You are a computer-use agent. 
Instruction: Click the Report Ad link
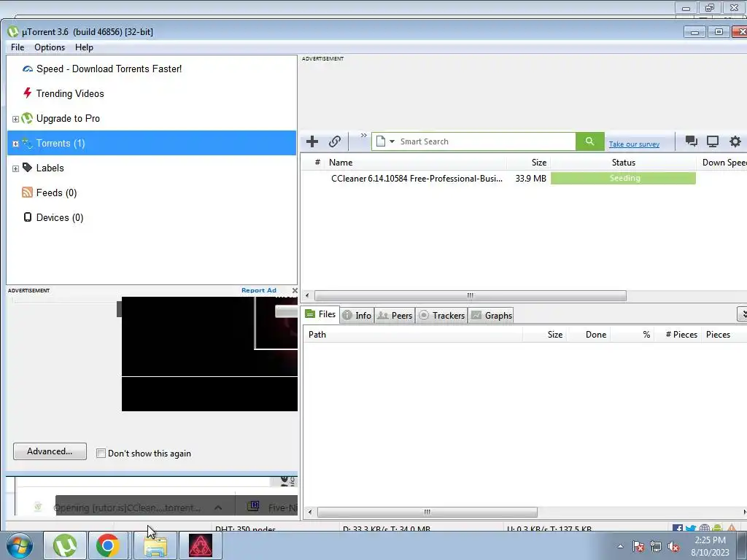259,290
